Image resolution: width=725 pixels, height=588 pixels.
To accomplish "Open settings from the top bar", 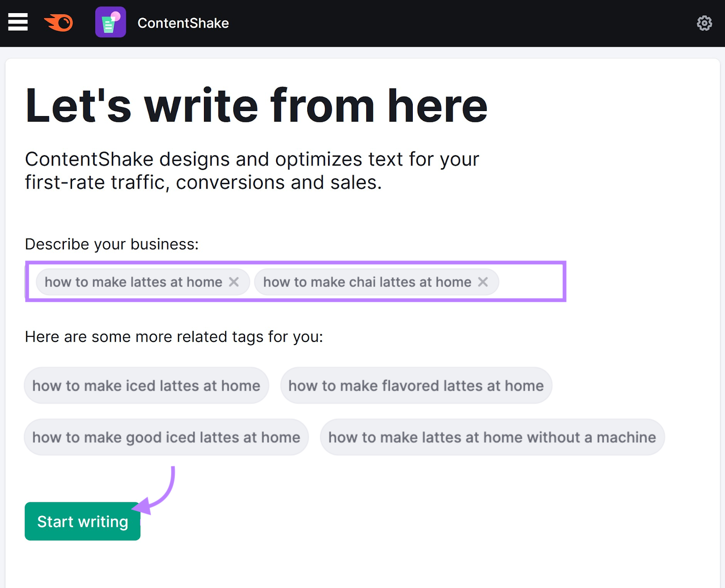I will pos(705,23).
